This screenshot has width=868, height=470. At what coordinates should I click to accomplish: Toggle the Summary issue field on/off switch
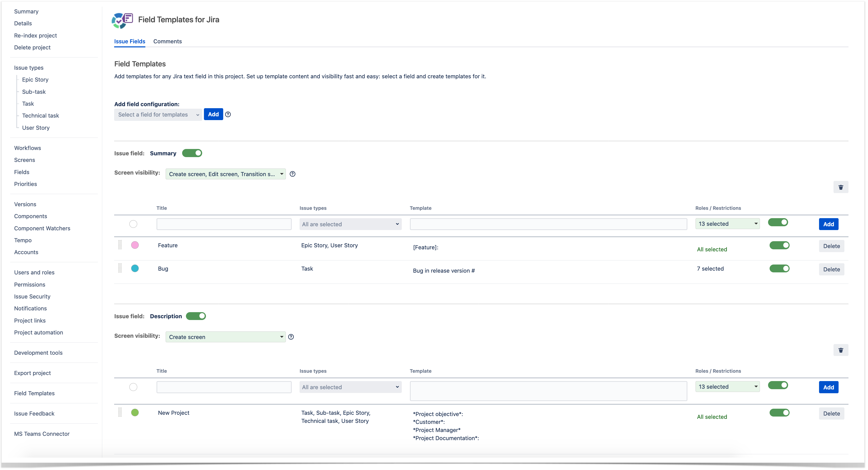click(x=193, y=153)
